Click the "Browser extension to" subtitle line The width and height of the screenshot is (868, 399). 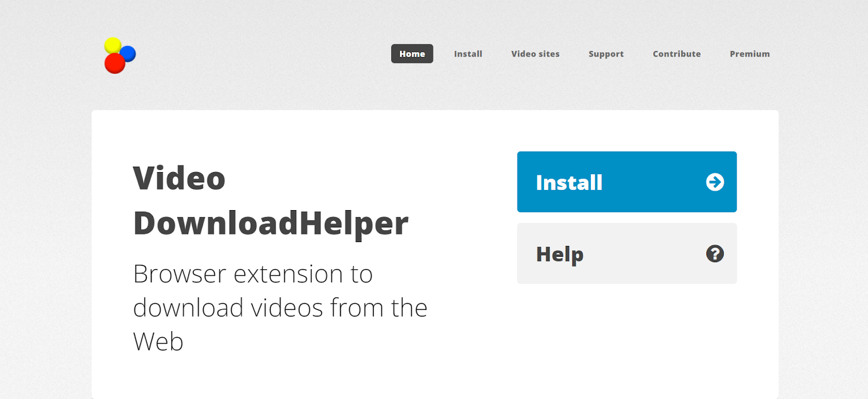coord(253,274)
